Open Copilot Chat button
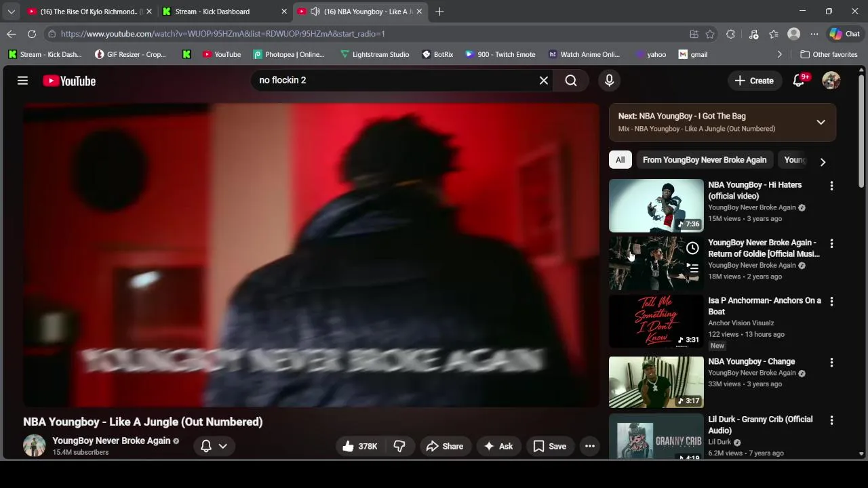Image resolution: width=868 pixels, height=488 pixels. pos(844,34)
